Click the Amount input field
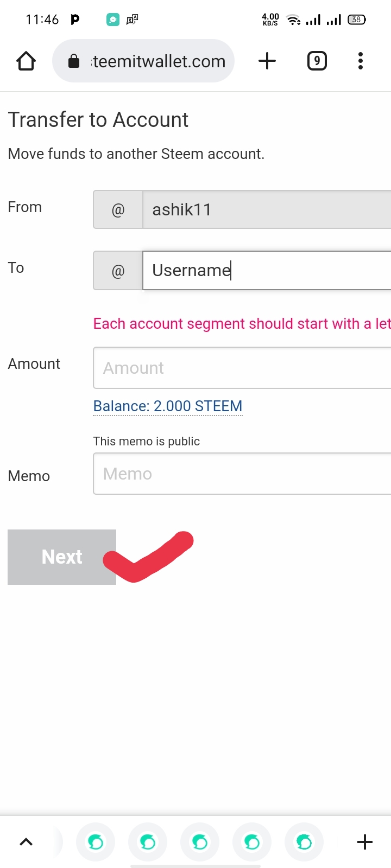Viewport: 391px width, 868px height. (x=242, y=368)
